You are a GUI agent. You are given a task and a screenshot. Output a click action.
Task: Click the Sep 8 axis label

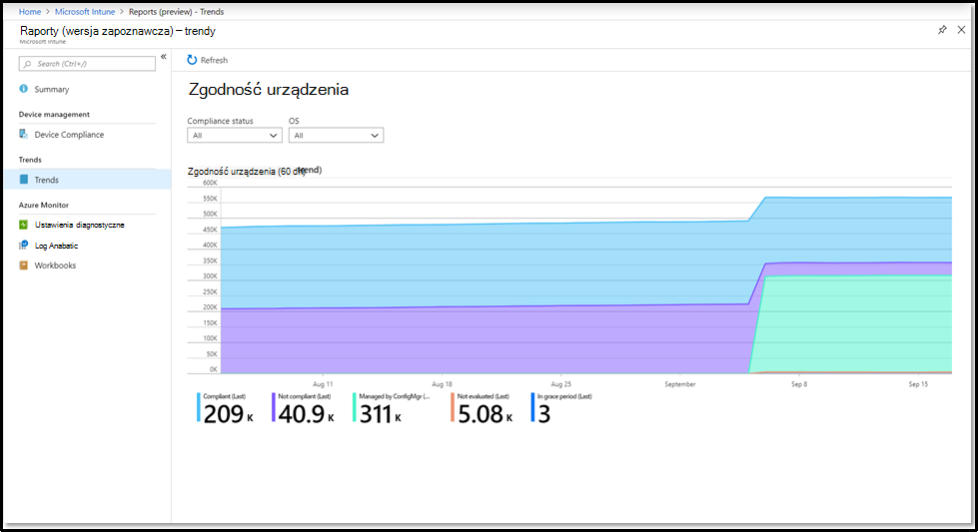(x=799, y=384)
